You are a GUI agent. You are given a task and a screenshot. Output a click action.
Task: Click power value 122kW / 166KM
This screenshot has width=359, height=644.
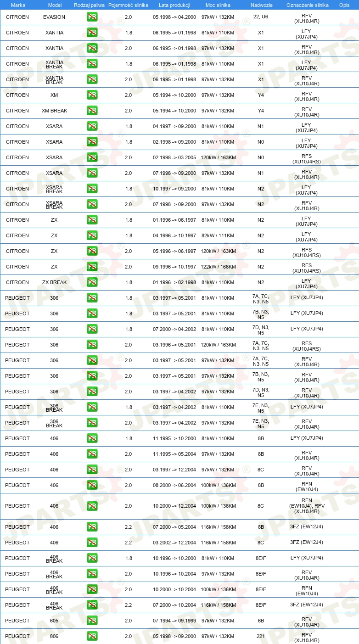[x=218, y=267]
